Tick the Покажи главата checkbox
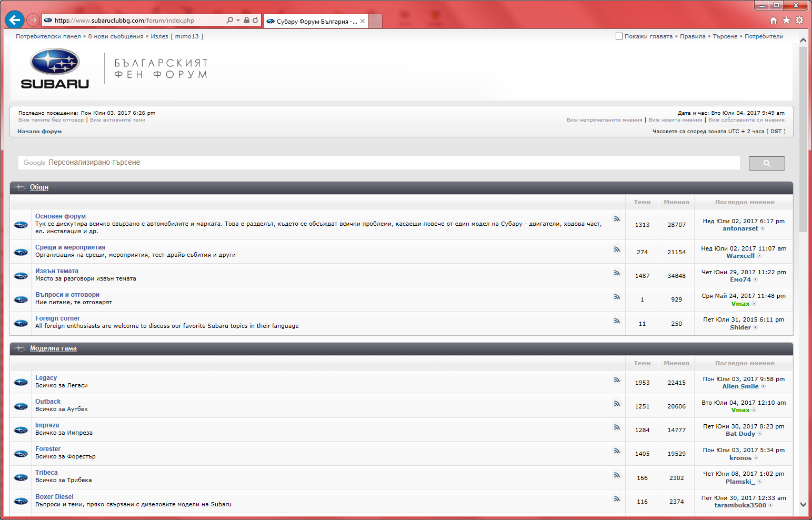This screenshot has width=812, height=520. tap(619, 36)
